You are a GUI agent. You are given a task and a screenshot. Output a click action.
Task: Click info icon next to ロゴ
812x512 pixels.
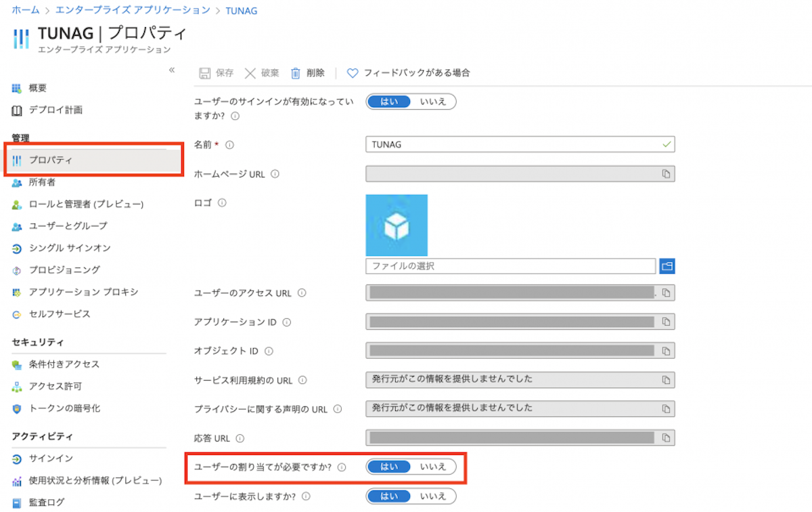click(x=222, y=202)
